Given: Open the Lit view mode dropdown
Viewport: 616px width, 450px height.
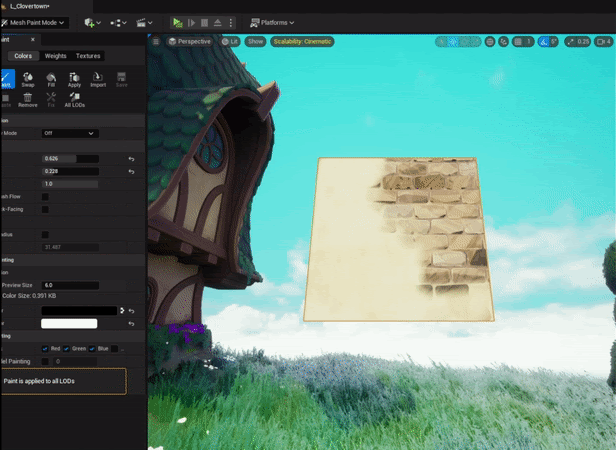Looking at the screenshot, I should click(230, 41).
